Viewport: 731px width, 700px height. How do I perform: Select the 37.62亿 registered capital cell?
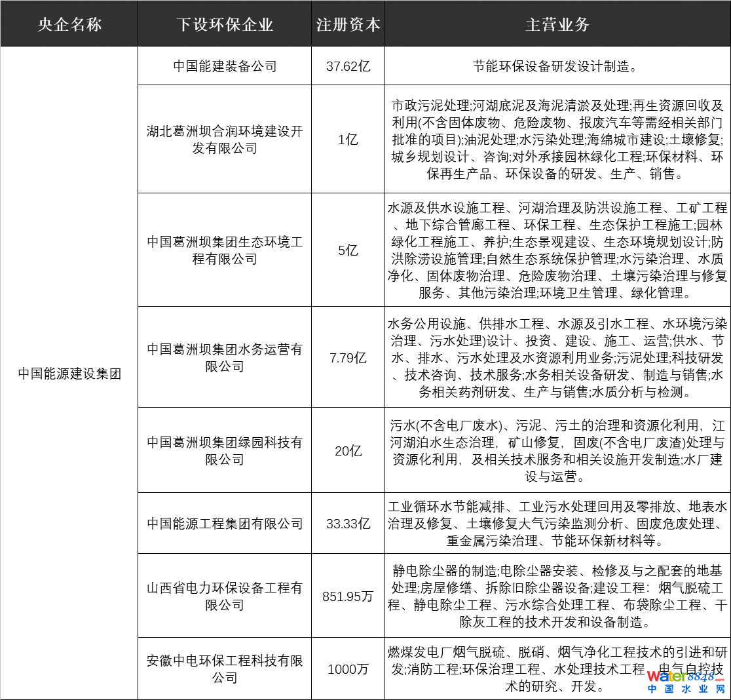348,66
